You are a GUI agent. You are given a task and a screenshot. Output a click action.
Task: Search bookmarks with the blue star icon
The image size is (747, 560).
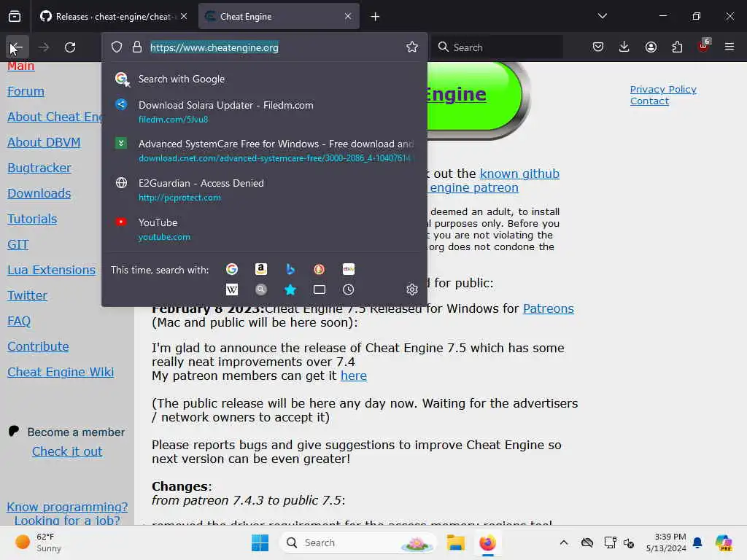pyautogui.click(x=290, y=289)
